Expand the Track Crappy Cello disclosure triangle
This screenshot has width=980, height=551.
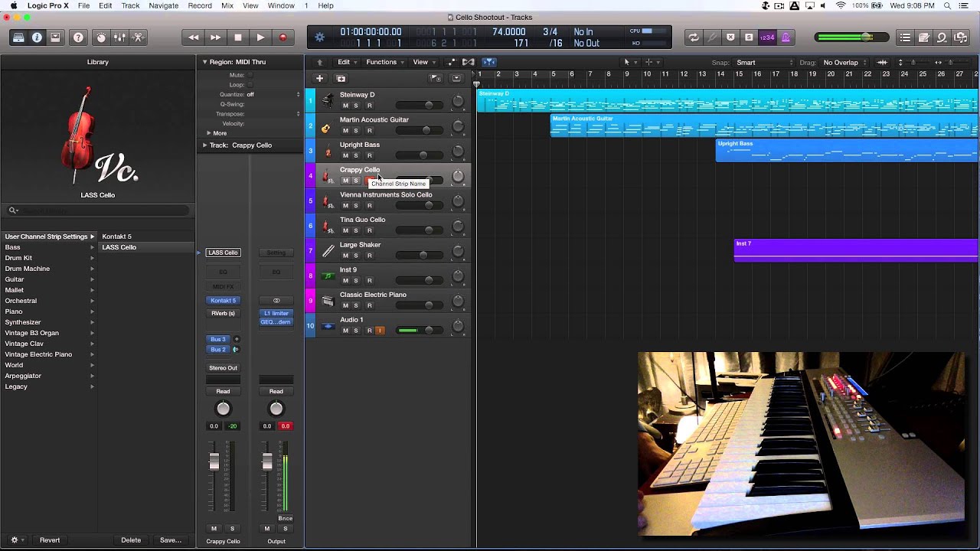(204, 145)
